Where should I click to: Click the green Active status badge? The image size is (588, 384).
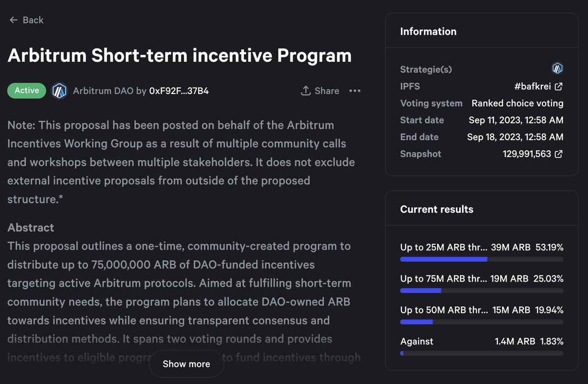(26, 91)
